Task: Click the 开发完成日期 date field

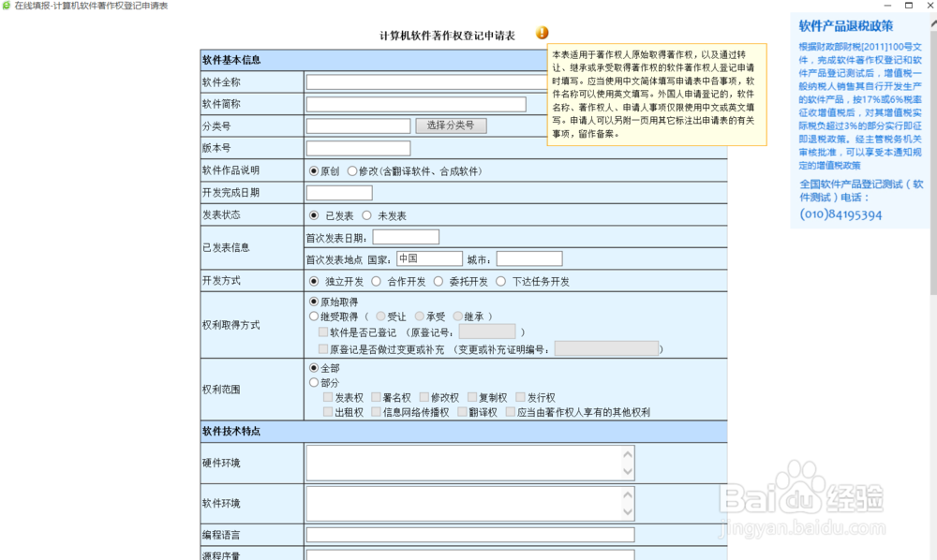Action: (x=339, y=193)
